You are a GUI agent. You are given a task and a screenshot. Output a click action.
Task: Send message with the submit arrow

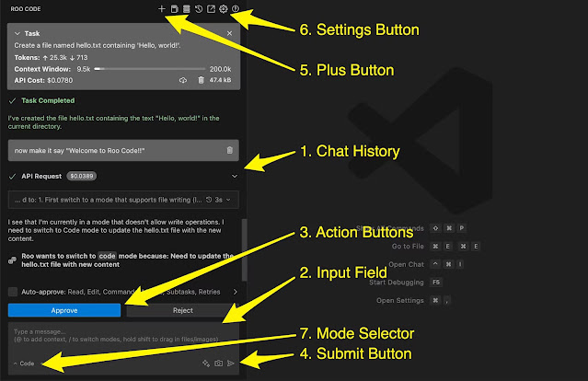tap(231, 363)
